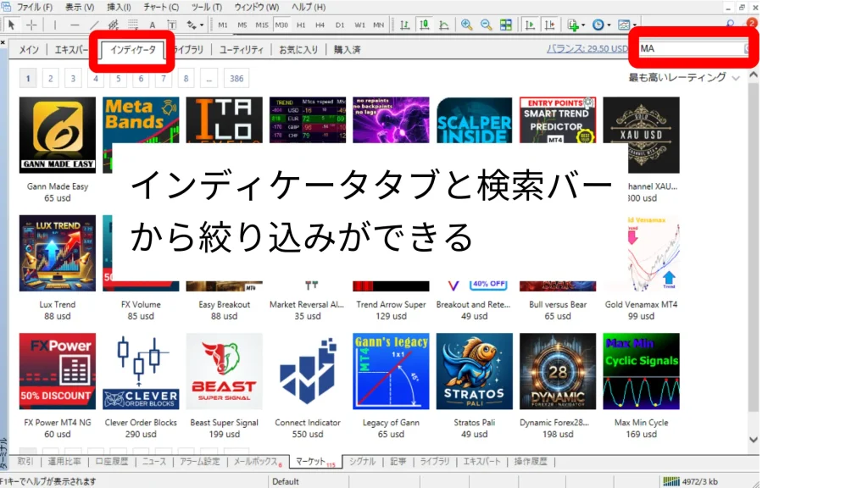868x488 pixels.
Task: Set chart type to line chart
Action: pyautogui.click(x=444, y=25)
